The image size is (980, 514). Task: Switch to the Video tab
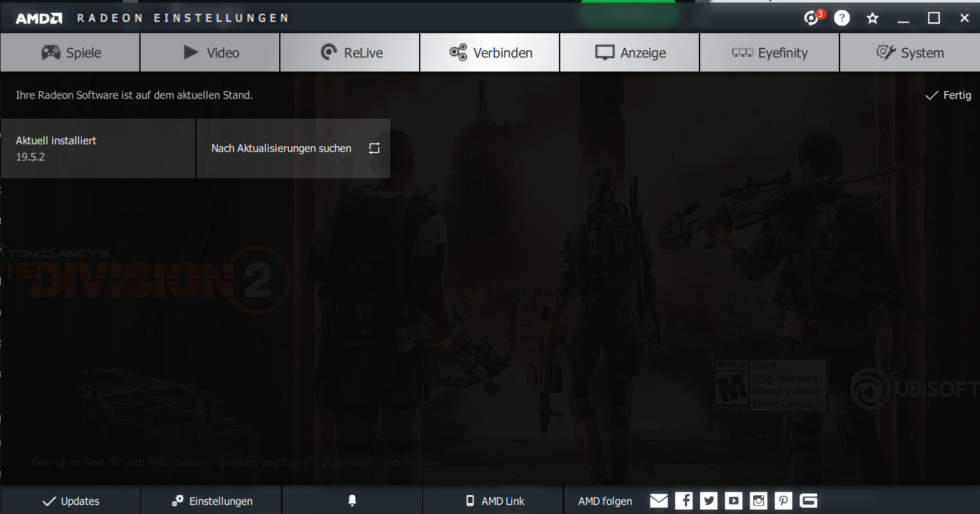[210, 52]
